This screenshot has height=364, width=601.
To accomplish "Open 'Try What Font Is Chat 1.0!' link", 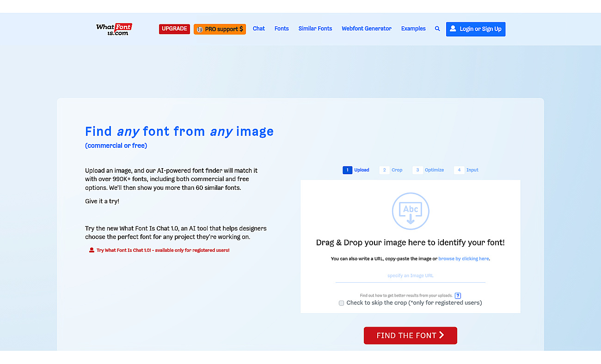I will (163, 250).
